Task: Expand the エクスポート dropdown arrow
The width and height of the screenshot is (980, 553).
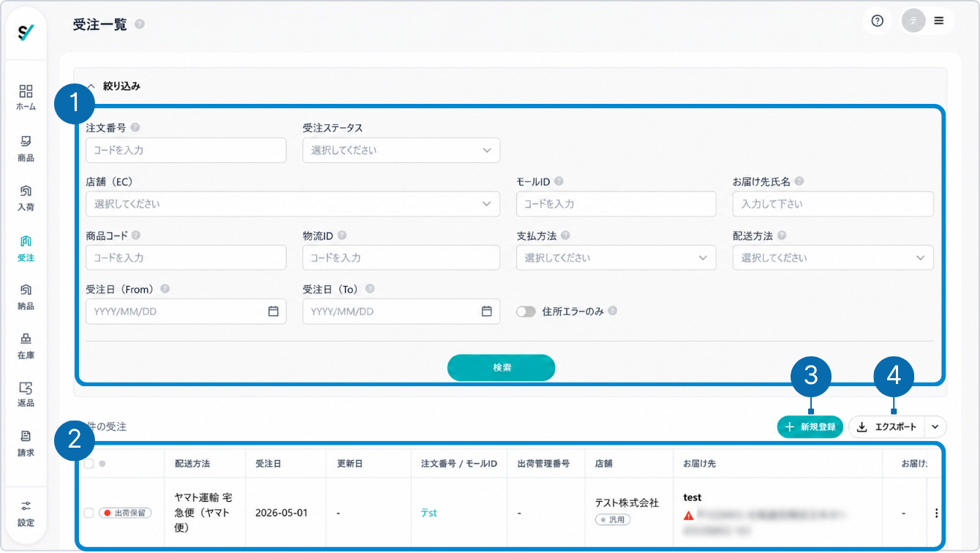Action: pos(935,427)
